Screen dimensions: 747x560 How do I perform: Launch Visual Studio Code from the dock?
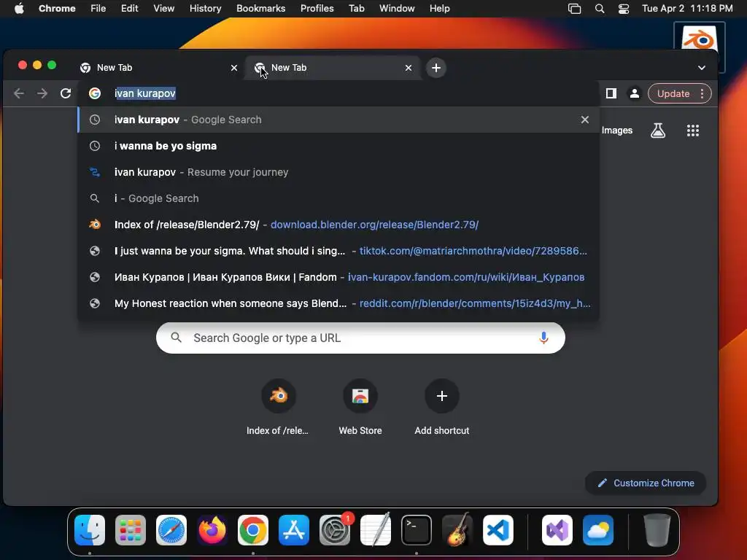coord(498,530)
